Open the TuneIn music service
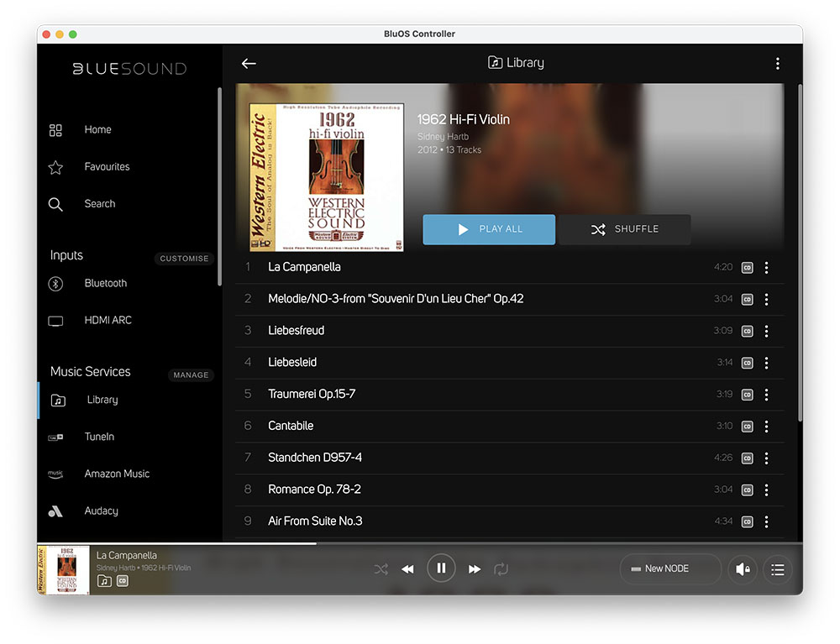Screen dimensions: 840x644 tap(99, 437)
